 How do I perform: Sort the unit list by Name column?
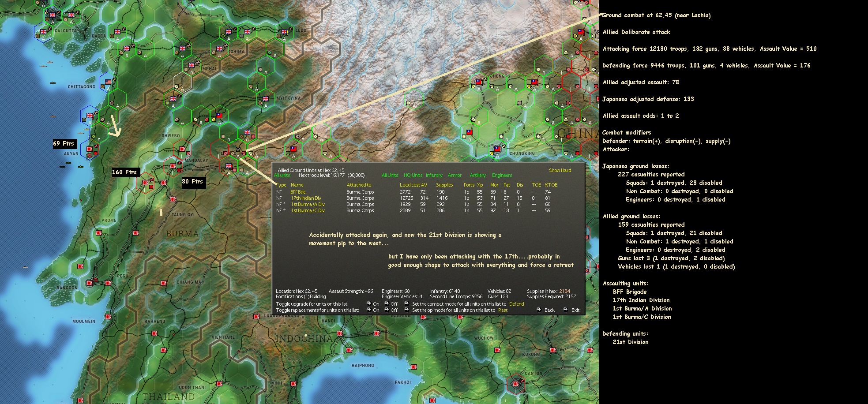[297, 185]
